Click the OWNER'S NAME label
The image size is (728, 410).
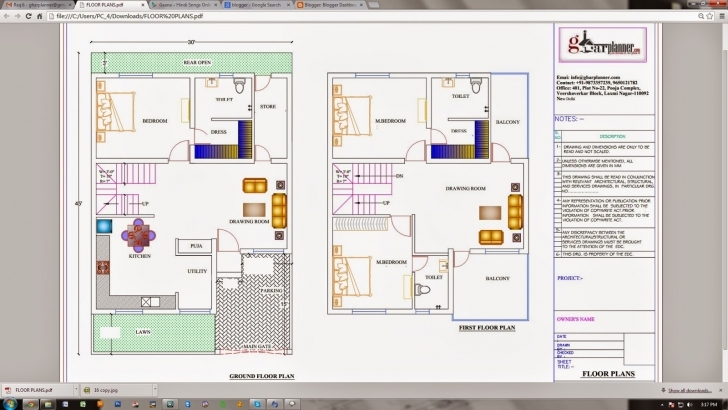pos(576,319)
